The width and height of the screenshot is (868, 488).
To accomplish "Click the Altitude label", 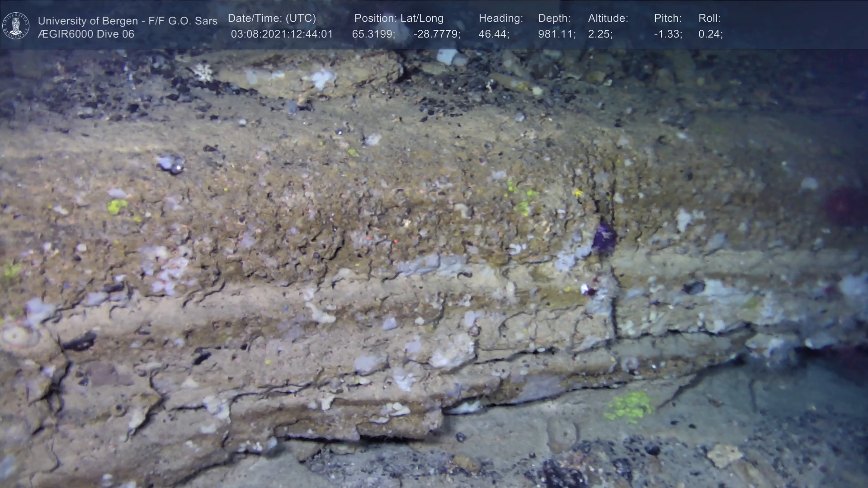I will coord(608,19).
